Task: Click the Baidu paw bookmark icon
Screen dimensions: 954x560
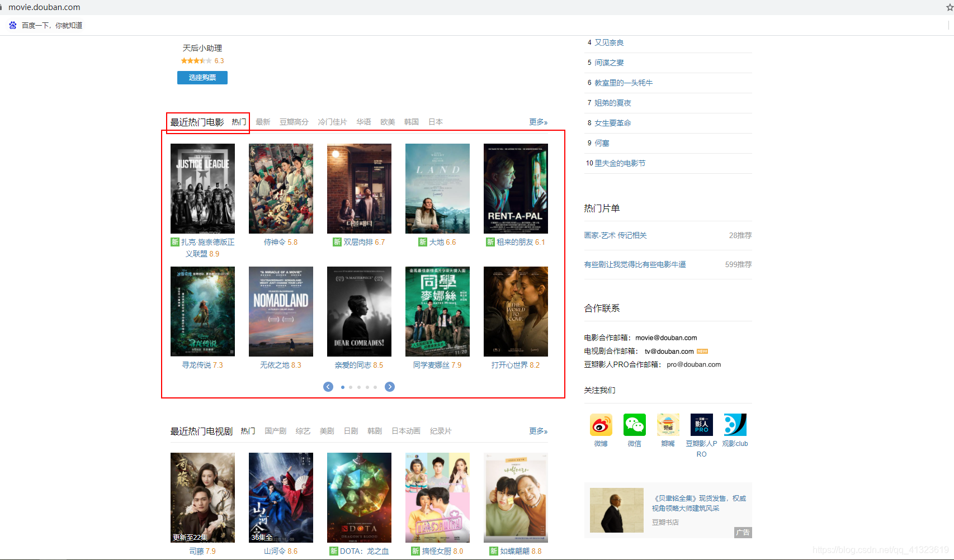Action: point(13,25)
